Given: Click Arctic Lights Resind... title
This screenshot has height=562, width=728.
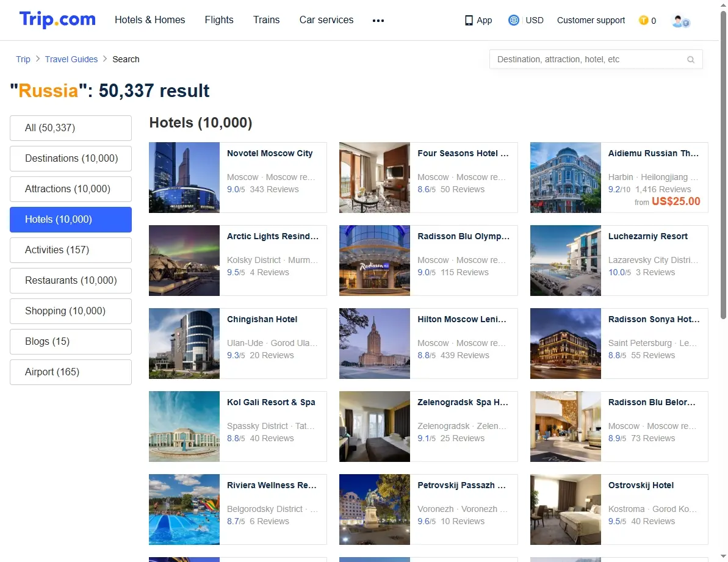Looking at the screenshot, I should pos(273,237).
